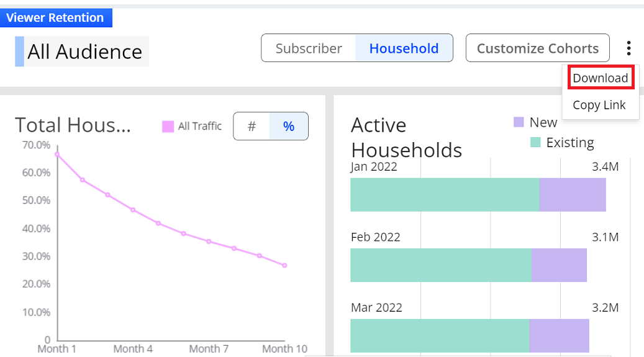Click the All Audience heading
Viewport: 644px width, 357px height.
pos(84,52)
